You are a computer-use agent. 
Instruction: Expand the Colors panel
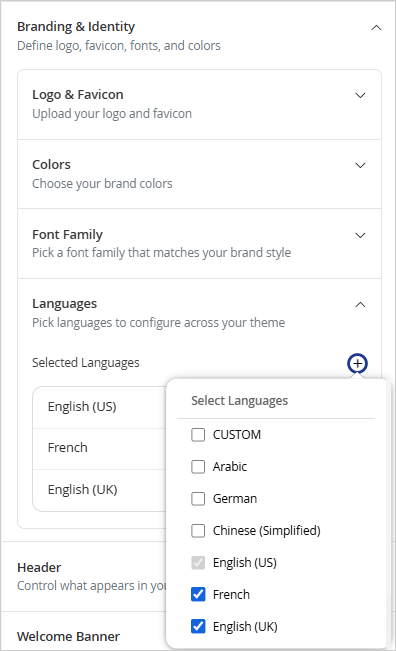[360, 165]
